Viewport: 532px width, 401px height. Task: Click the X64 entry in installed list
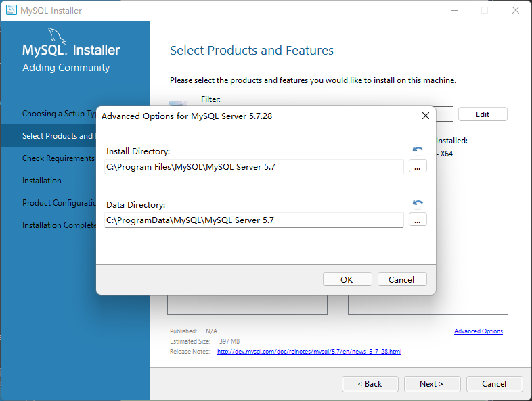click(x=445, y=154)
